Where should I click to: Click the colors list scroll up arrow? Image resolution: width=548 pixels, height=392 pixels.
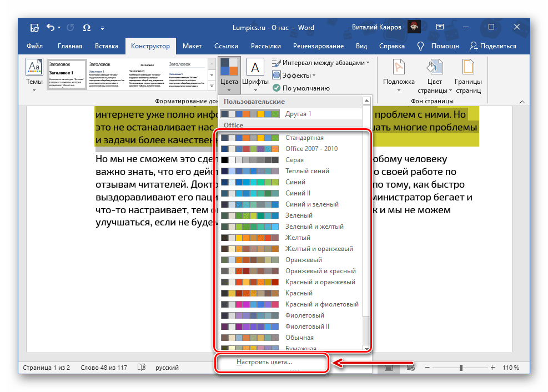coord(366,101)
